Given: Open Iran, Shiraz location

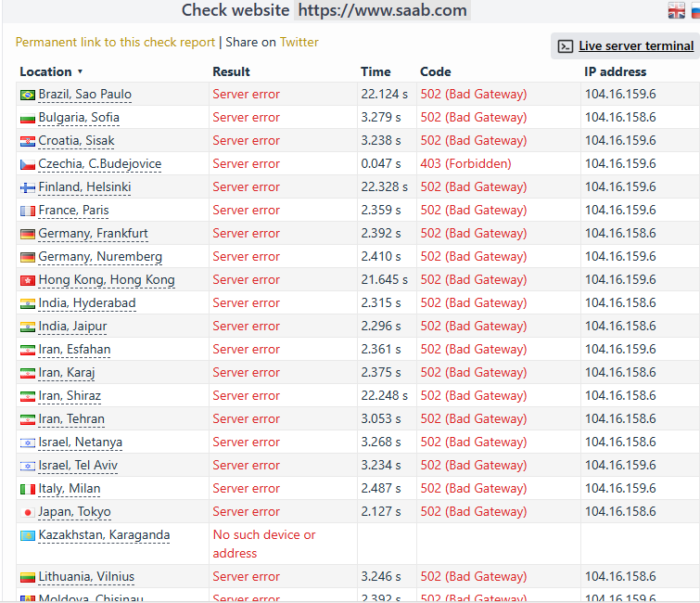Looking at the screenshot, I should tap(70, 396).
